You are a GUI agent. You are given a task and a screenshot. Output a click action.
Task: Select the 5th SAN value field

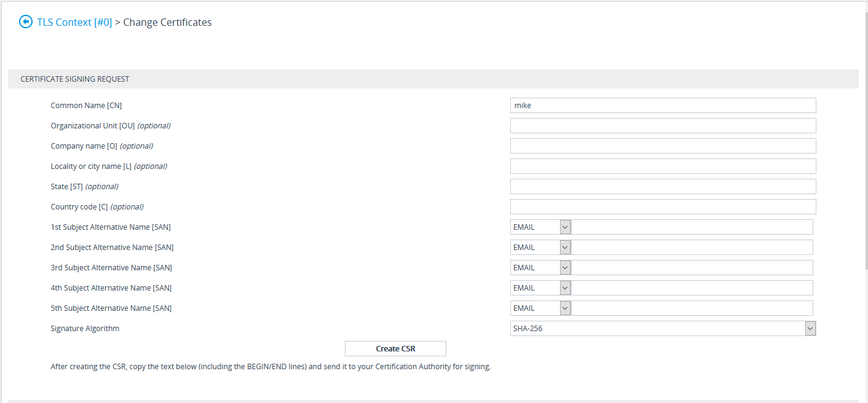click(x=692, y=308)
